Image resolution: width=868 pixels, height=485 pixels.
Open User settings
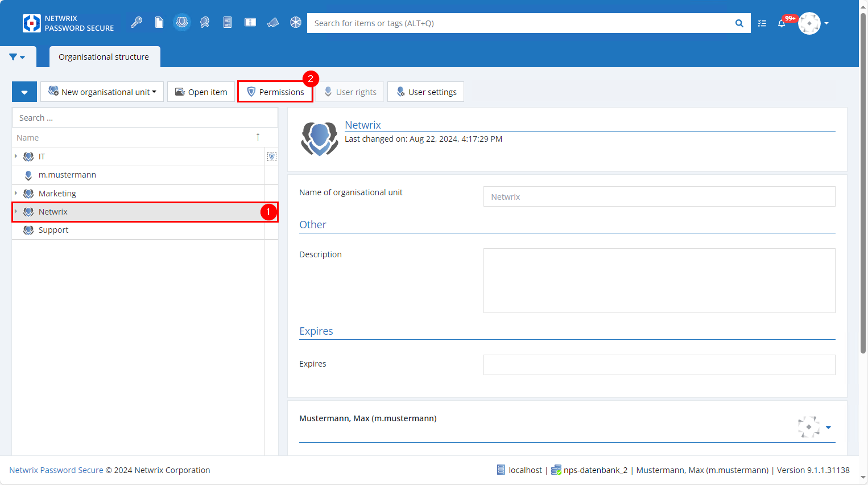point(425,92)
